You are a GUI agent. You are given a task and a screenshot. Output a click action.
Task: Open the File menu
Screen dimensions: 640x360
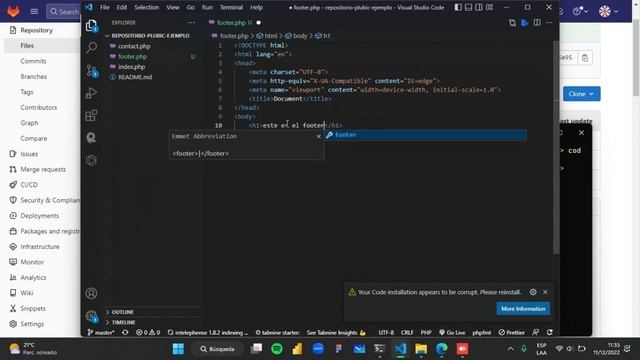point(104,7)
